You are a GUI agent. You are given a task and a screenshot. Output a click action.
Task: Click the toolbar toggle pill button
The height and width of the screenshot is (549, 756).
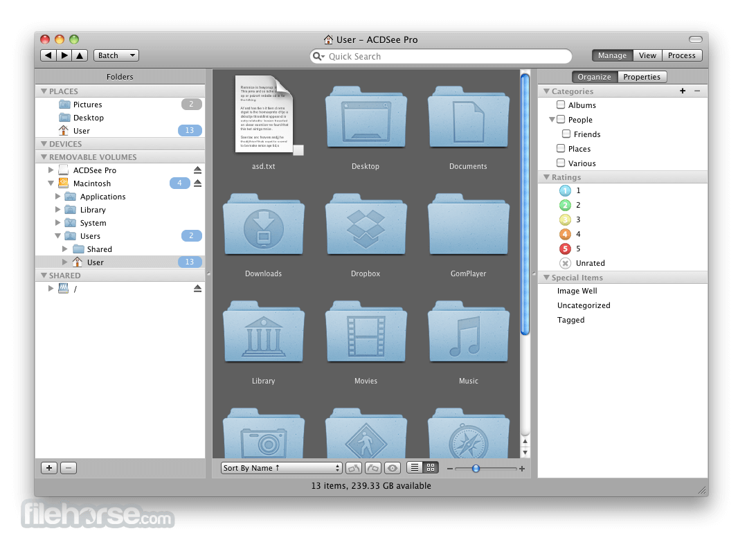click(695, 39)
